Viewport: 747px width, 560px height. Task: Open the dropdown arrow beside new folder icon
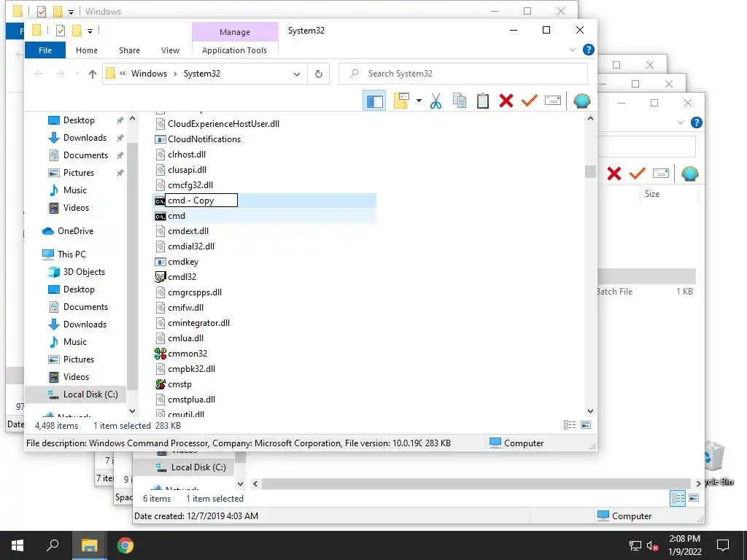pyautogui.click(x=419, y=101)
